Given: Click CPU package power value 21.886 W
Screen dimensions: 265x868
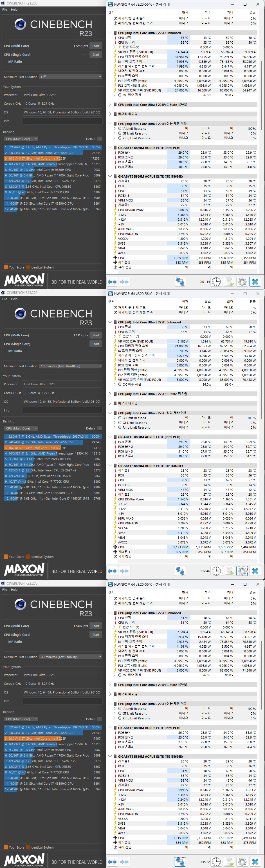Looking at the screenshot, I should coord(181,346).
